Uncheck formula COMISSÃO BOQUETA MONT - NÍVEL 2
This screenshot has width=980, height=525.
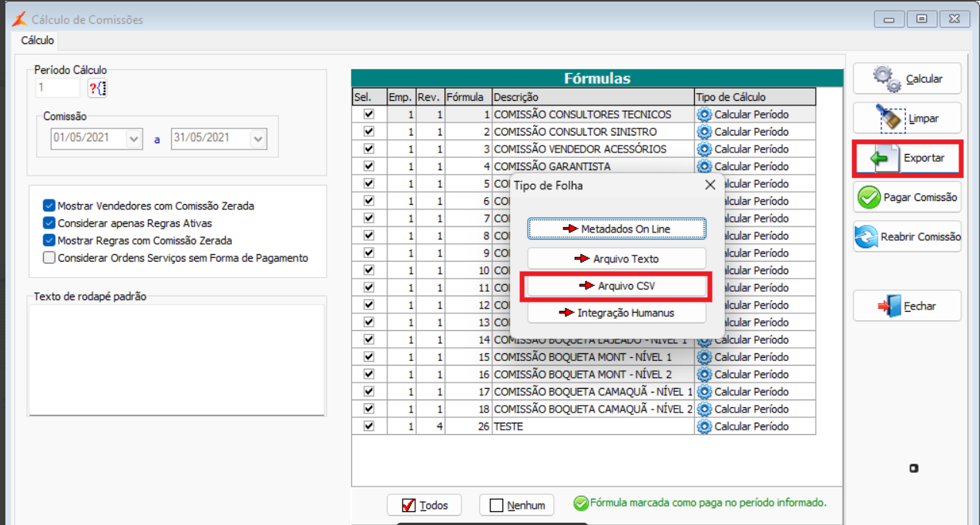coord(368,374)
